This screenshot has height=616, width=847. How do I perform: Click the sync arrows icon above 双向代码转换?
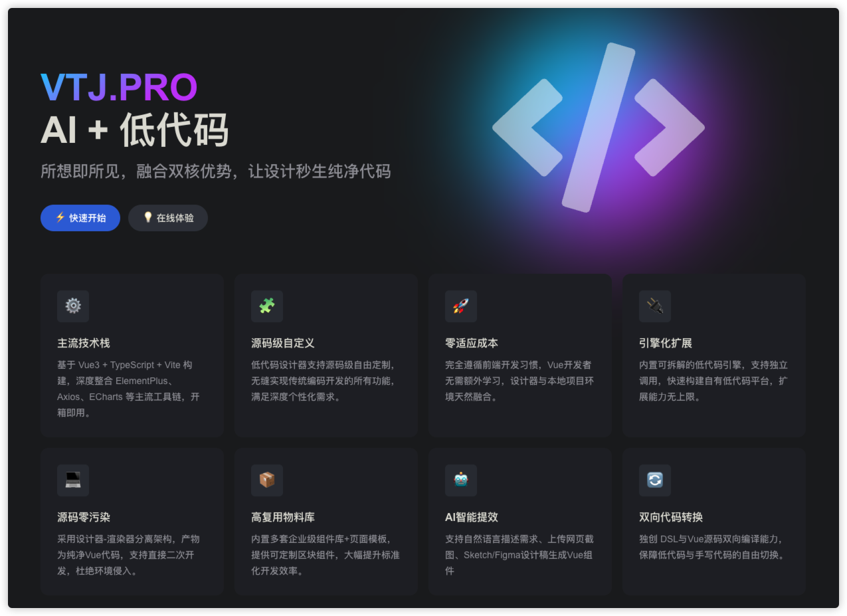[655, 480]
